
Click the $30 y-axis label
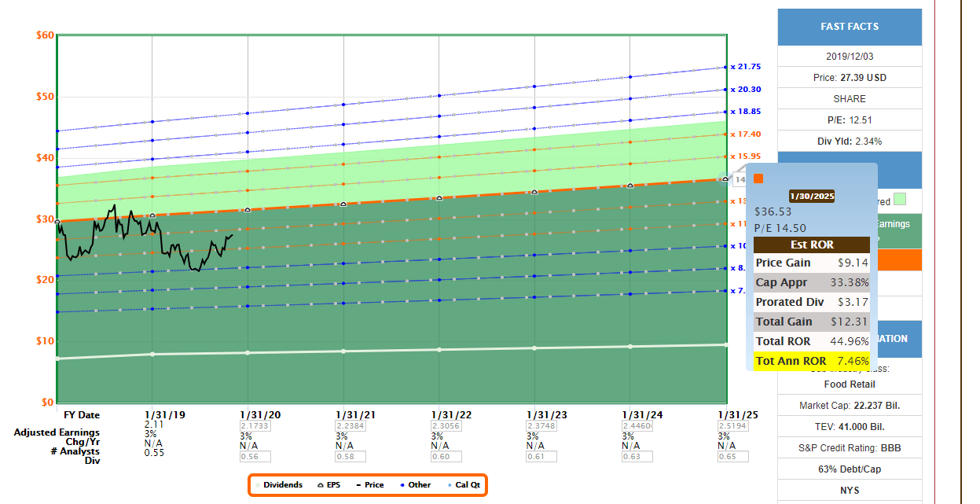tap(45, 219)
